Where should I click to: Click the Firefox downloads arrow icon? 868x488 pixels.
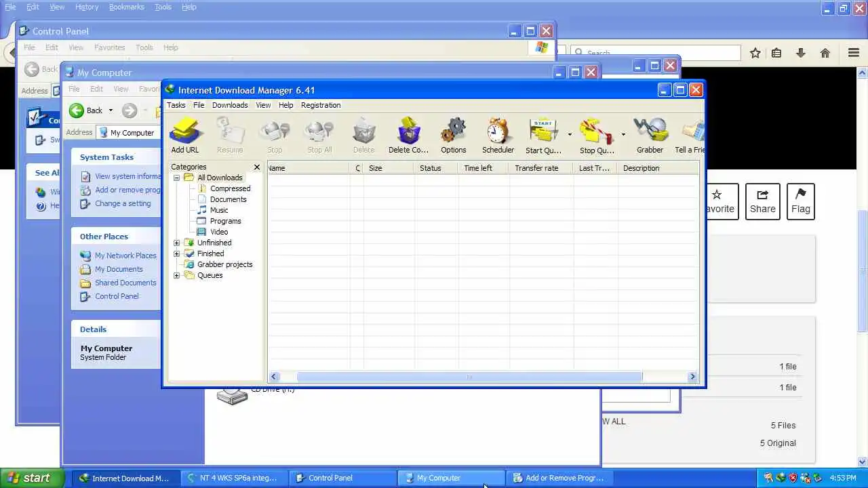pos(801,53)
